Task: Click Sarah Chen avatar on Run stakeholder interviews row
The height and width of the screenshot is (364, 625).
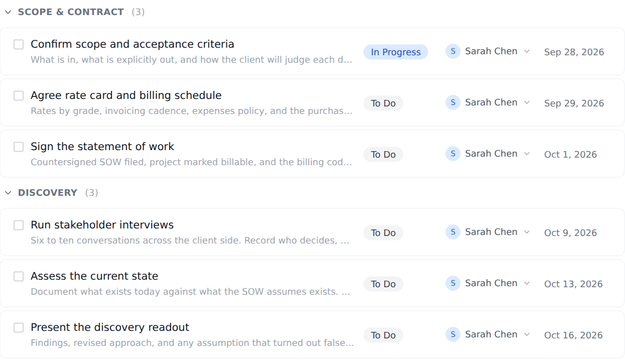Action: [453, 232]
